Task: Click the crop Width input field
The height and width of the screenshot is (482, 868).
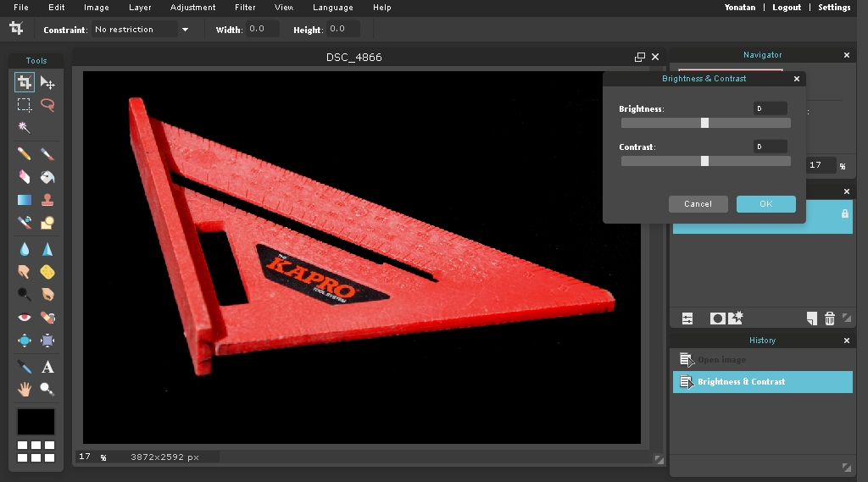Action: (262, 29)
